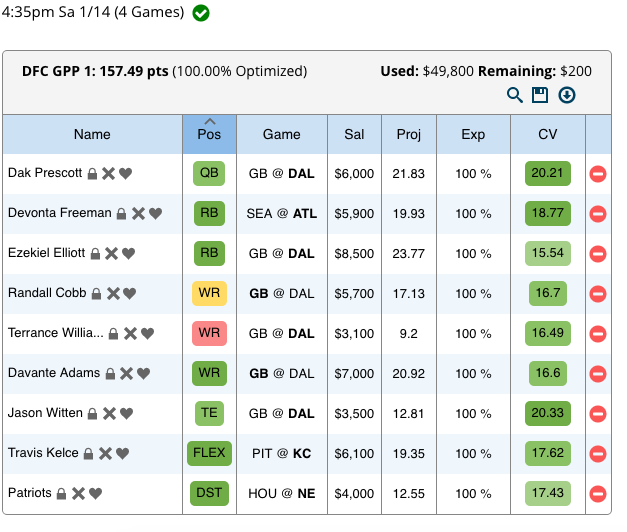This screenshot has height=532, width=627.
Task: Remove Terrance Williams using the red minus
Action: coord(598,334)
